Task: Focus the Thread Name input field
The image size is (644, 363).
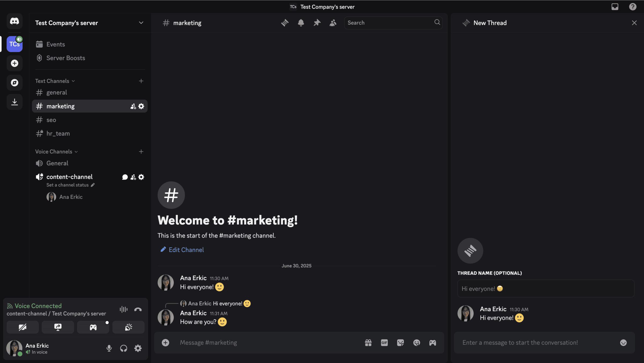Action: click(546, 289)
